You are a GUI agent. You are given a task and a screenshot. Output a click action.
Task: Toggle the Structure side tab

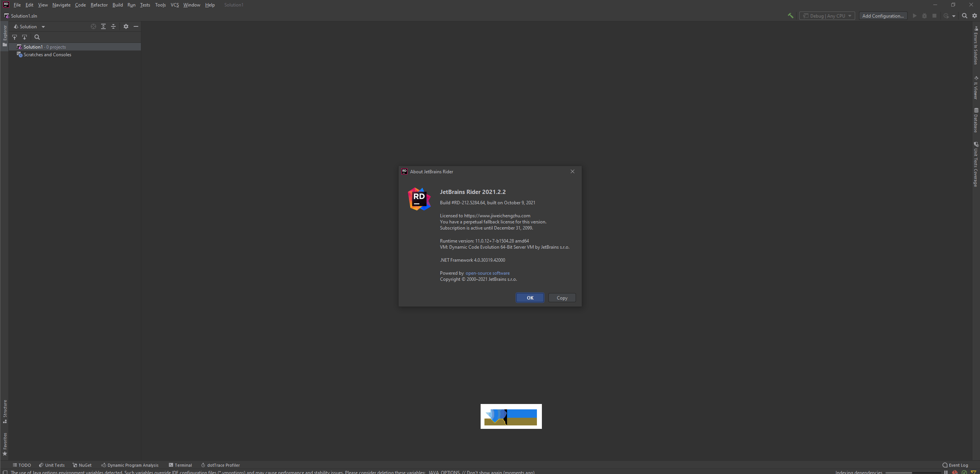[x=5, y=411]
